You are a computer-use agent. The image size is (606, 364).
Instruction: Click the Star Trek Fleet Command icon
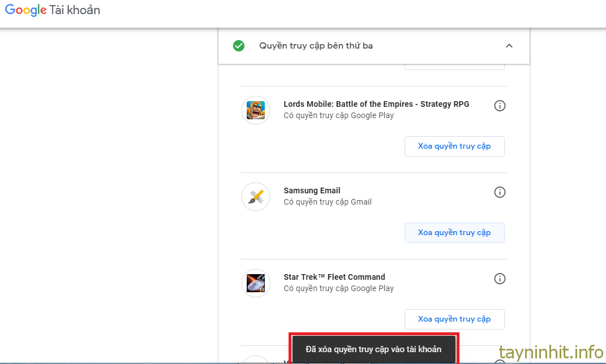pos(256,283)
